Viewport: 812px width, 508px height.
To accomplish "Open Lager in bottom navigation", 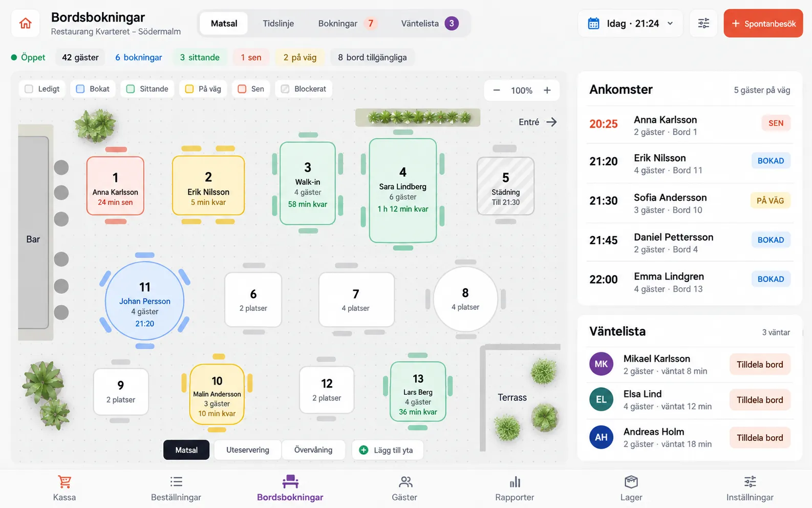I will click(631, 489).
